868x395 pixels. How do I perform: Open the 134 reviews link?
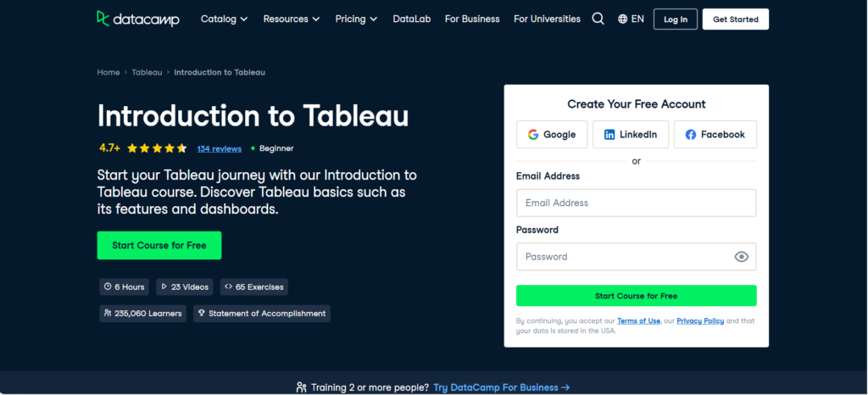point(220,148)
